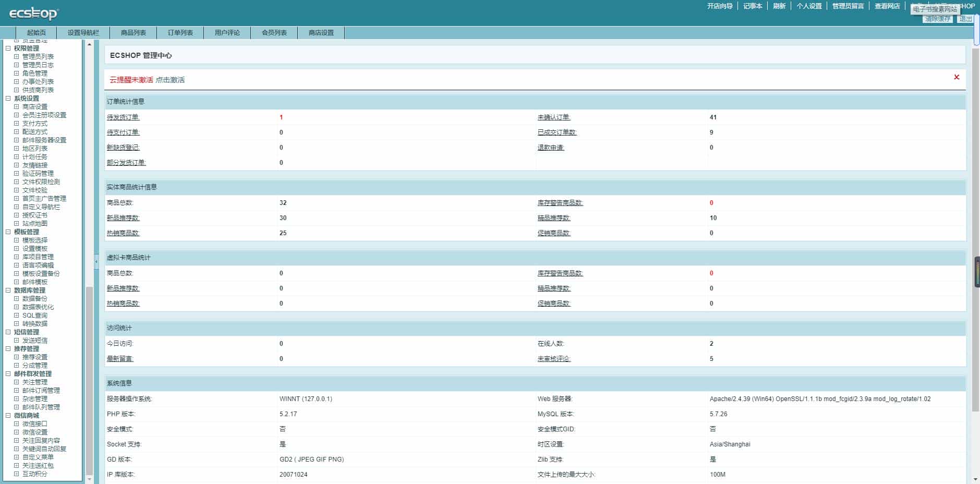Click the icon beside 配送方式 in sidebar
The height and width of the screenshot is (484, 980).
16,132
